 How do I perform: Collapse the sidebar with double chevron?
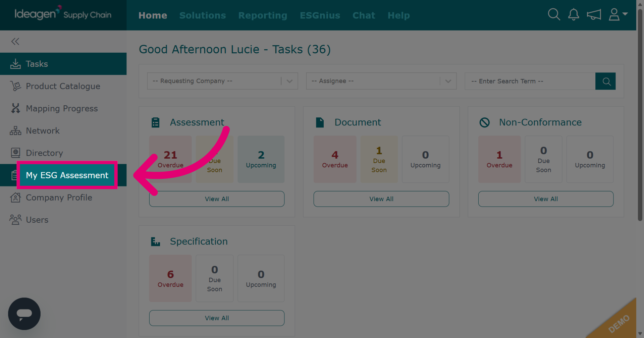pos(15,41)
